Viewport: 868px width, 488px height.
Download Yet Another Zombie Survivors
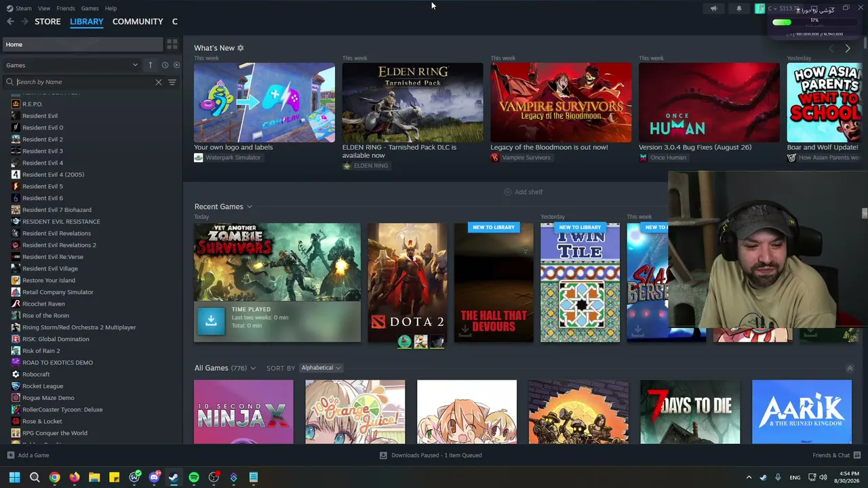(211, 321)
